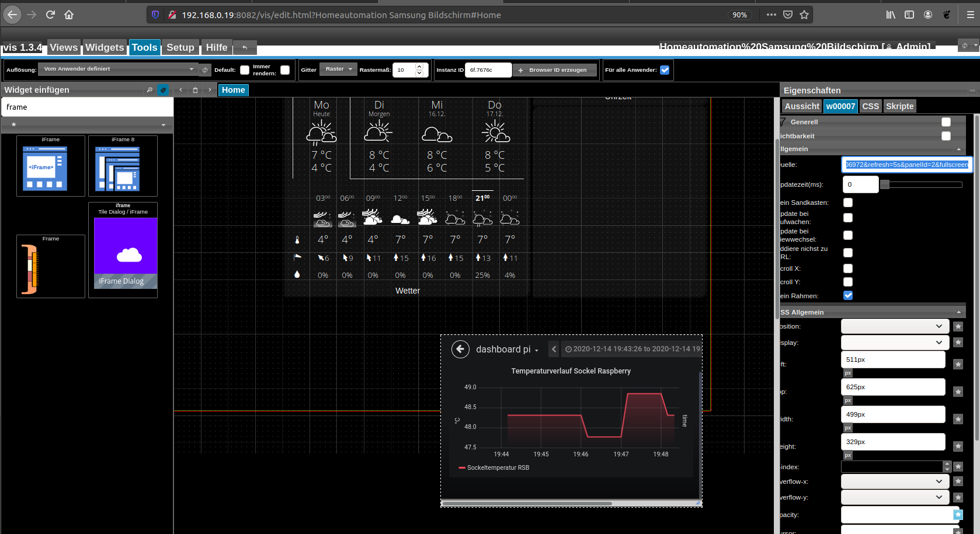Click the Updatezeit slider handle
The height and width of the screenshot is (534, 980).
click(885, 184)
